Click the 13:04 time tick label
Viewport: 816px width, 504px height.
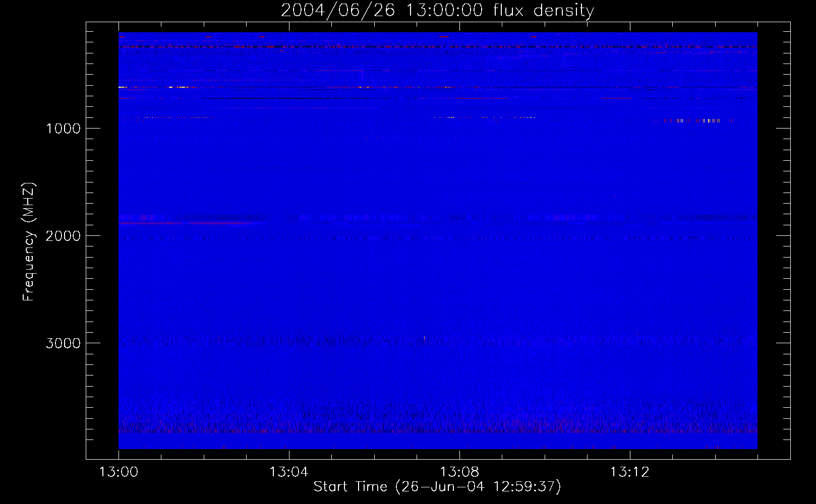pos(289,472)
